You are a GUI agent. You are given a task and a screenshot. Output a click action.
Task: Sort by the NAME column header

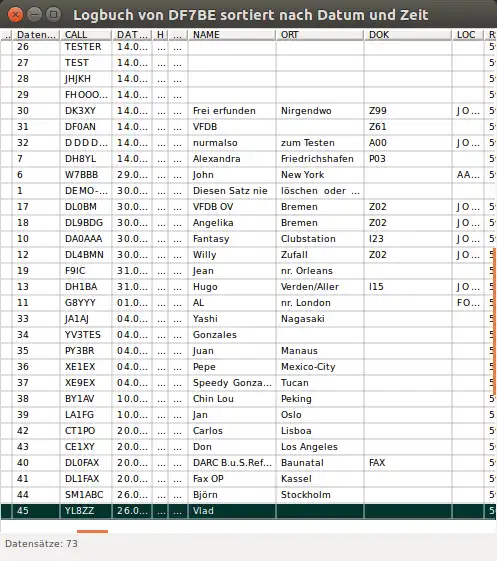click(x=232, y=35)
